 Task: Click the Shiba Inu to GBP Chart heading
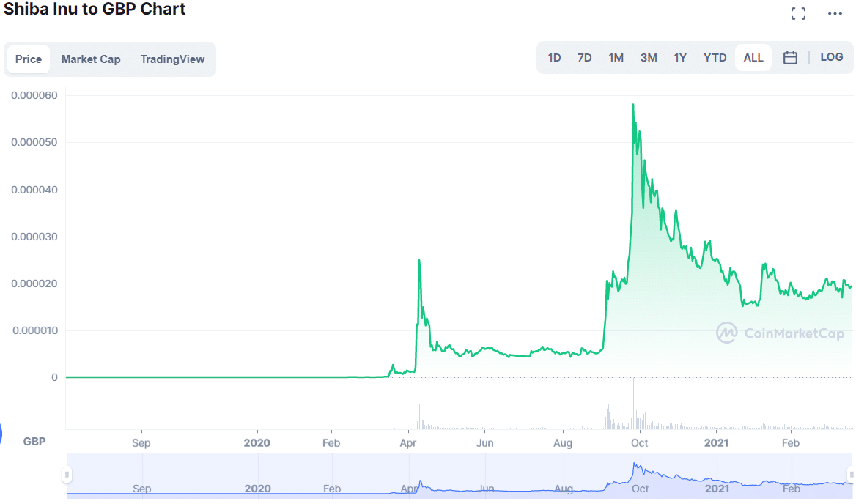[x=95, y=10]
